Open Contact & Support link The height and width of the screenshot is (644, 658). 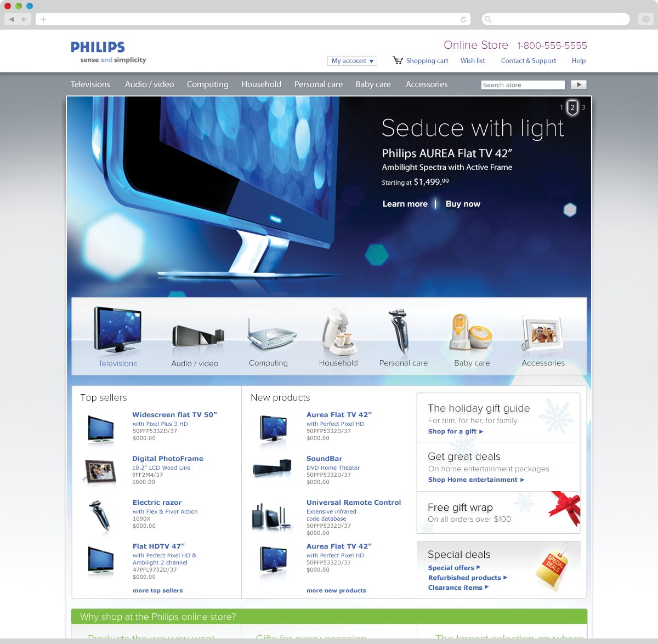[x=529, y=61]
